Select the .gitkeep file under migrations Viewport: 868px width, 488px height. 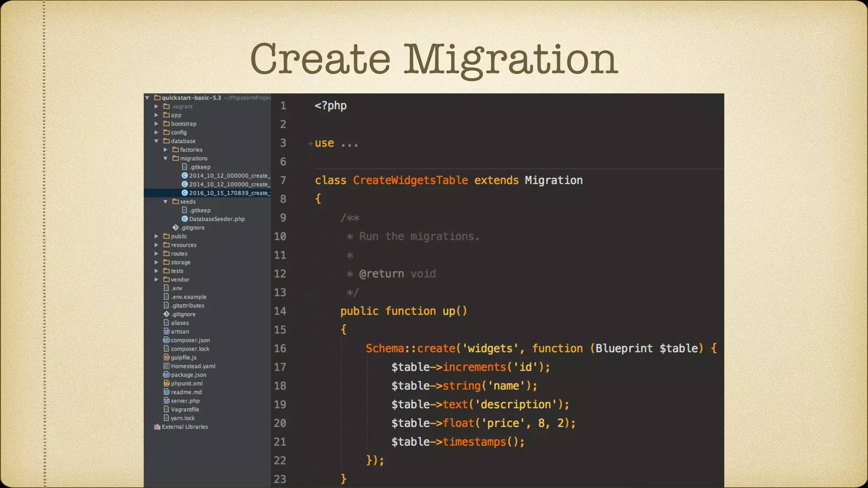coord(200,167)
